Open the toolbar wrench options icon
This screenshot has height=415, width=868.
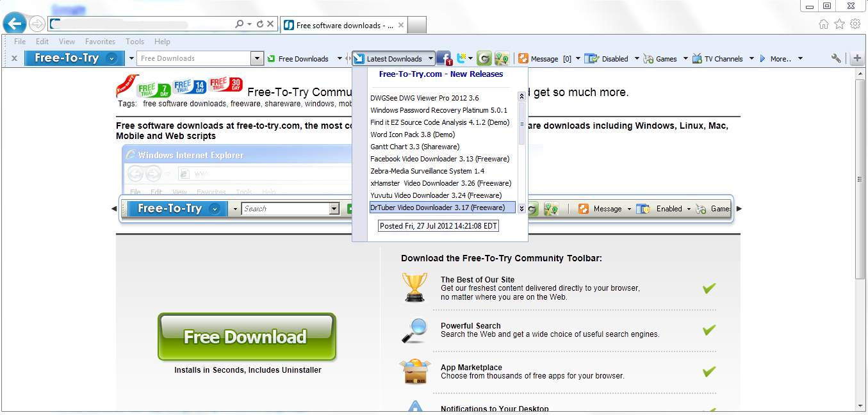click(836, 58)
